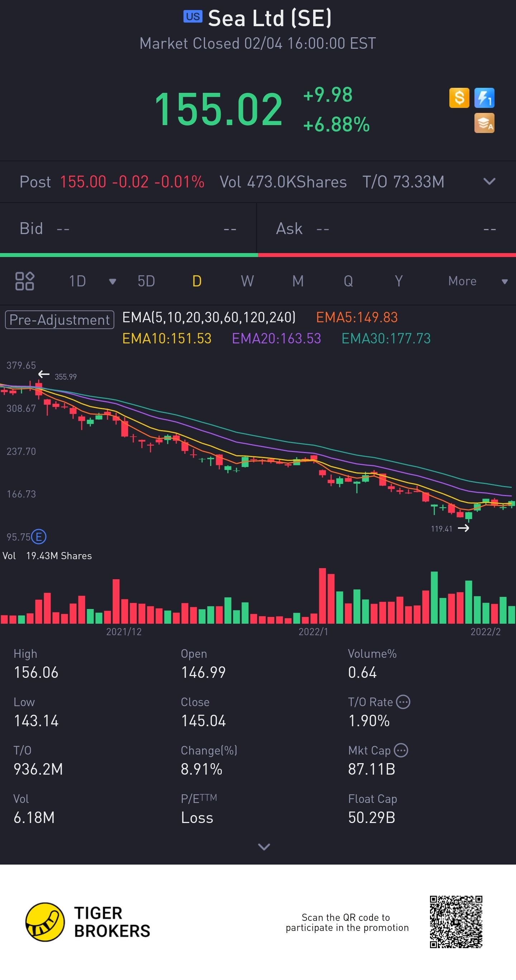This screenshot has height=980, width=516.
Task: Tap the promotion QR code
Action: coord(456,922)
